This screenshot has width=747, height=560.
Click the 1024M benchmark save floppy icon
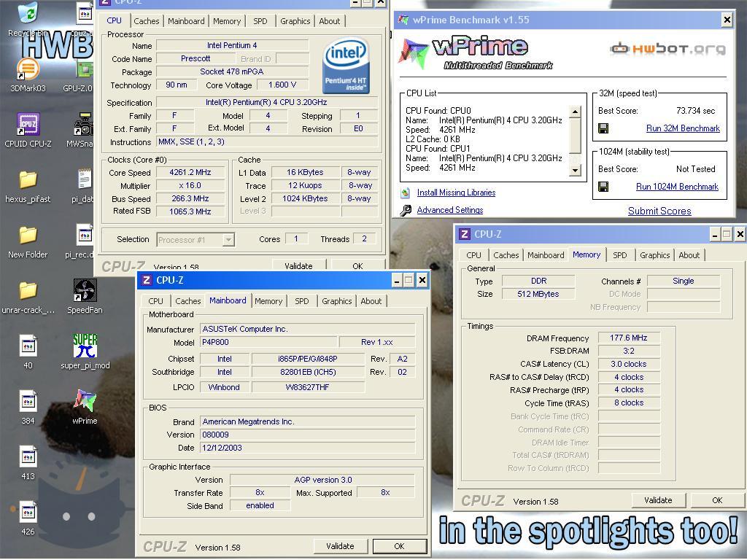603,187
